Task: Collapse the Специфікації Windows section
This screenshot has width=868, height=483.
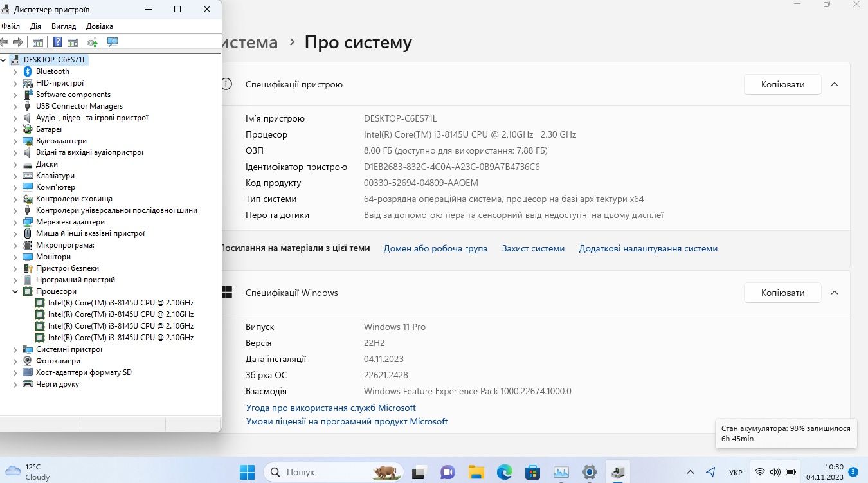Action: (835, 293)
